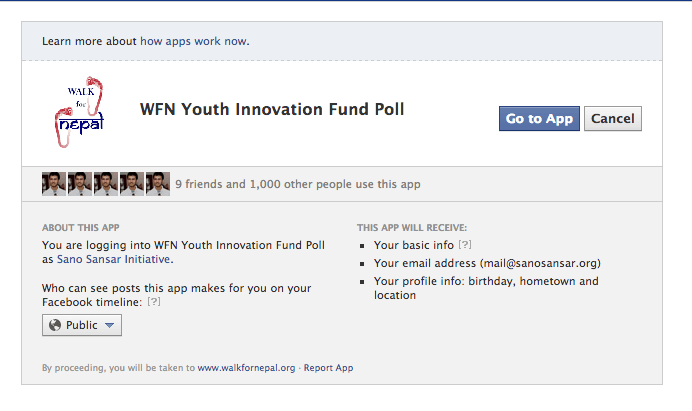
Task: Click the friends using this app text
Action: 298,184
